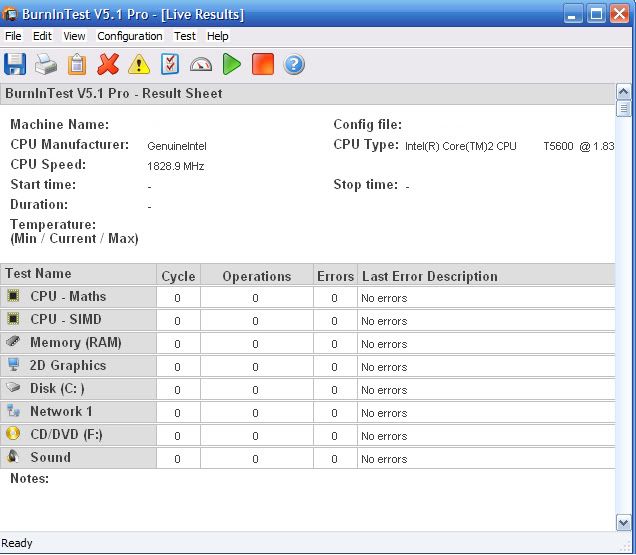Image resolution: width=636 pixels, height=555 pixels.
Task: Click the BurnInTest title bar application icon
Action: click(10, 15)
